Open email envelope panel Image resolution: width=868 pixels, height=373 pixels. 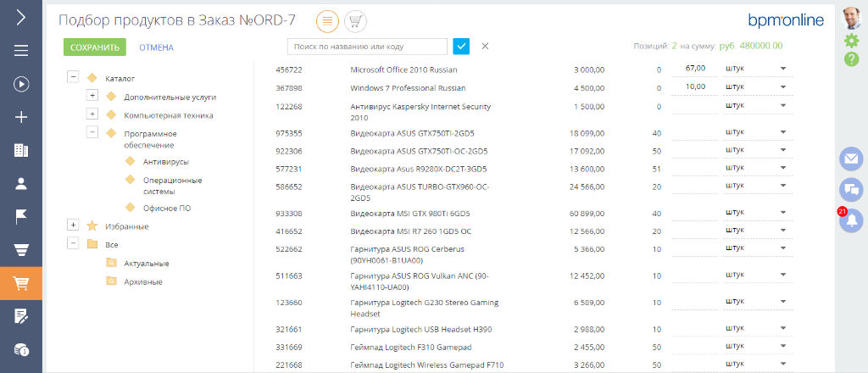tap(851, 159)
